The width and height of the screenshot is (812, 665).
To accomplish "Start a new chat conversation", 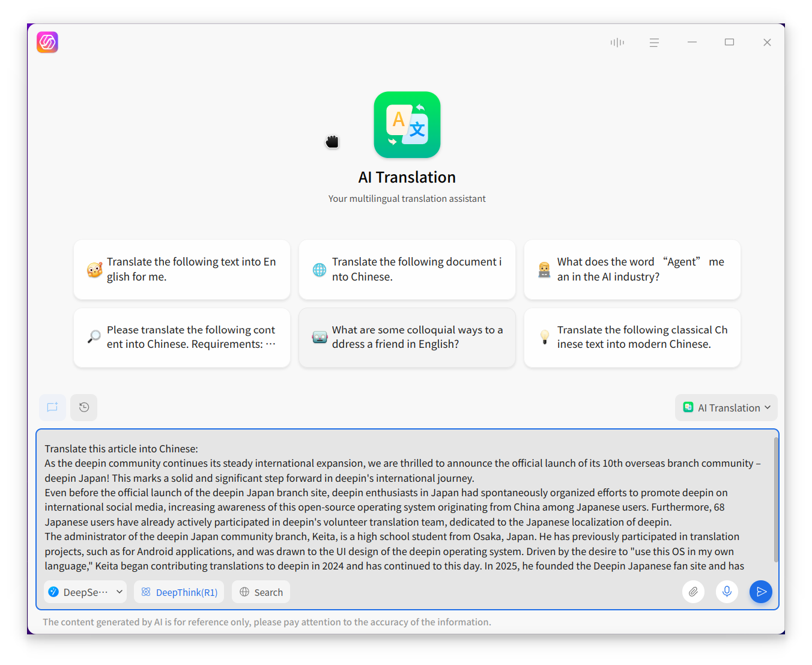I will click(x=52, y=407).
